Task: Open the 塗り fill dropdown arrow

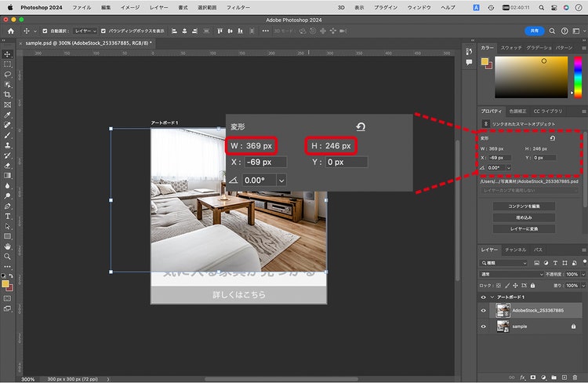Action: [583, 286]
